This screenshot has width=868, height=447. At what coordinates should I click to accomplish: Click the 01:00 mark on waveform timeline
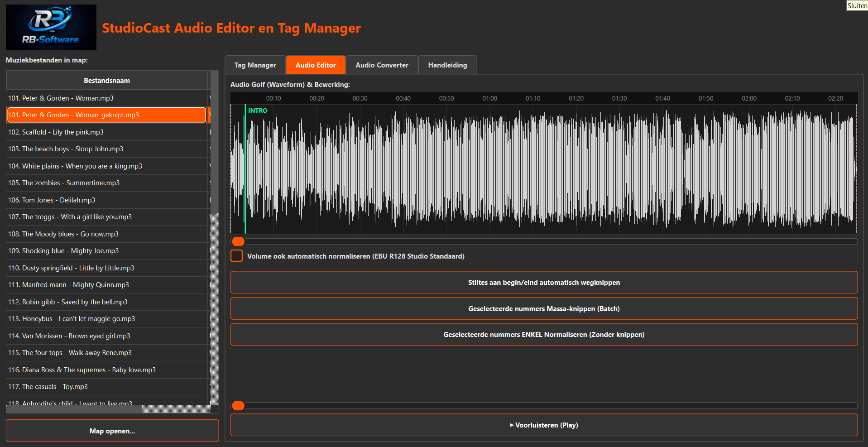pyautogui.click(x=489, y=98)
